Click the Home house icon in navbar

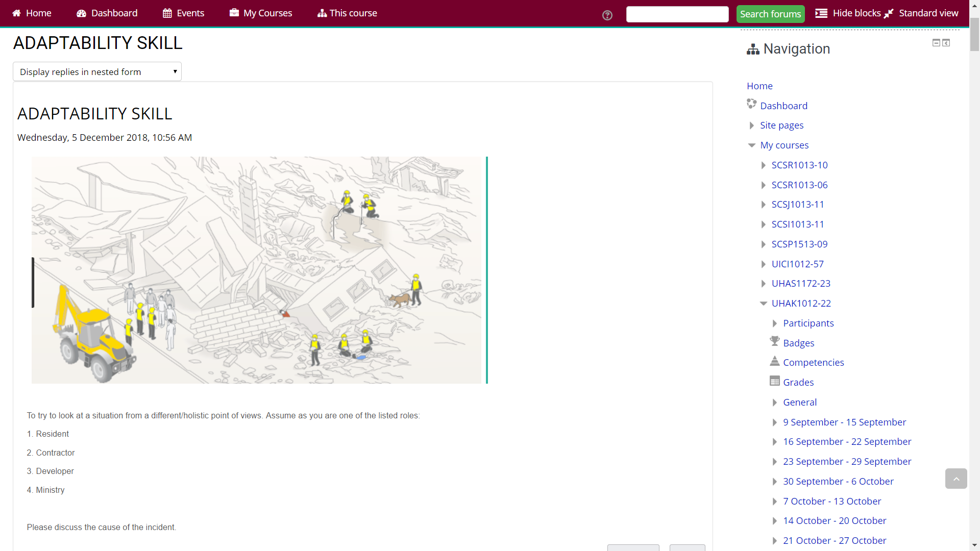click(16, 13)
